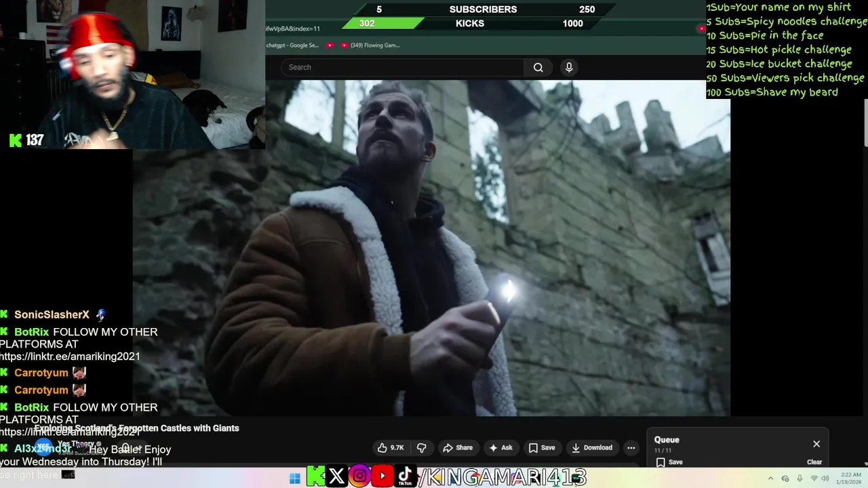The image size is (868, 488).
Task: Click the page vertical scrollbar
Action: tap(865, 122)
